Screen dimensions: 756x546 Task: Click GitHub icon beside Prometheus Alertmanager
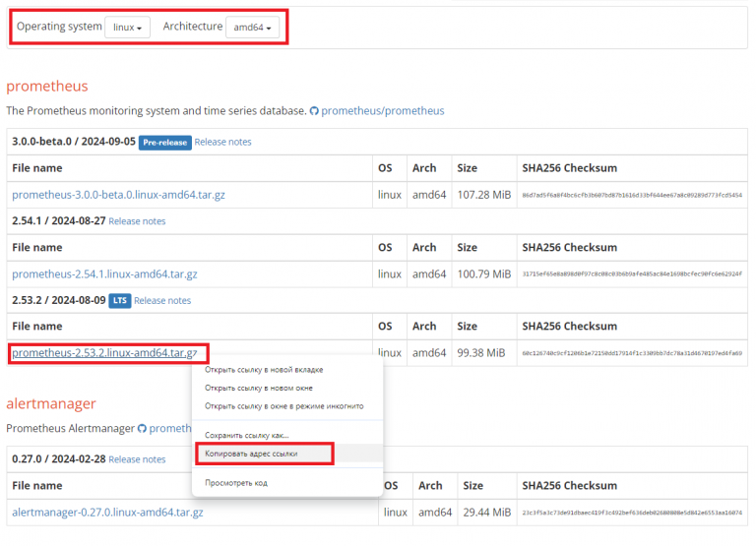tap(142, 428)
